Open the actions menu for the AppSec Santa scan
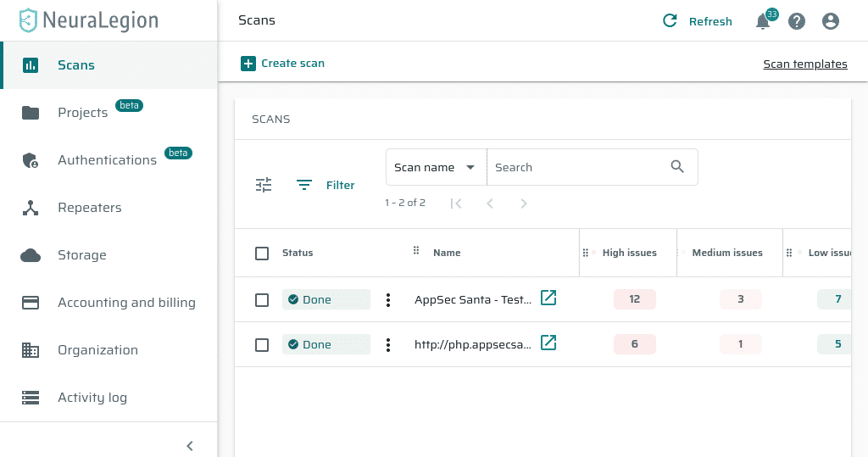Image resolution: width=868 pixels, height=457 pixels. point(388,299)
